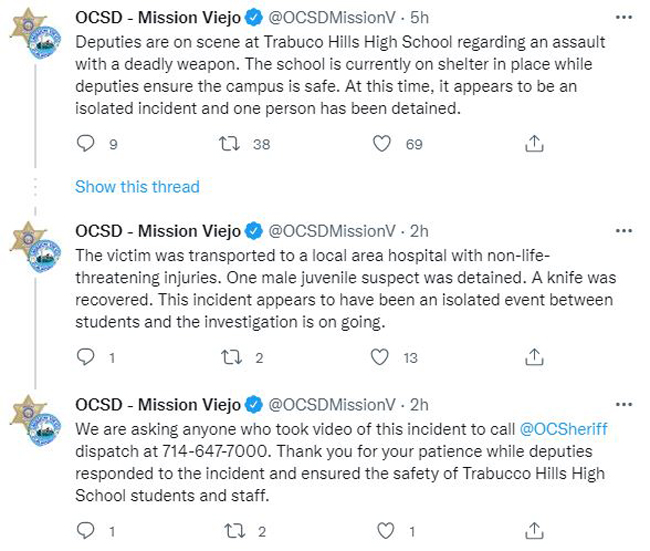Open the first tweet's profile avatar
Viewport: 650px width, 551px height.
(x=36, y=34)
